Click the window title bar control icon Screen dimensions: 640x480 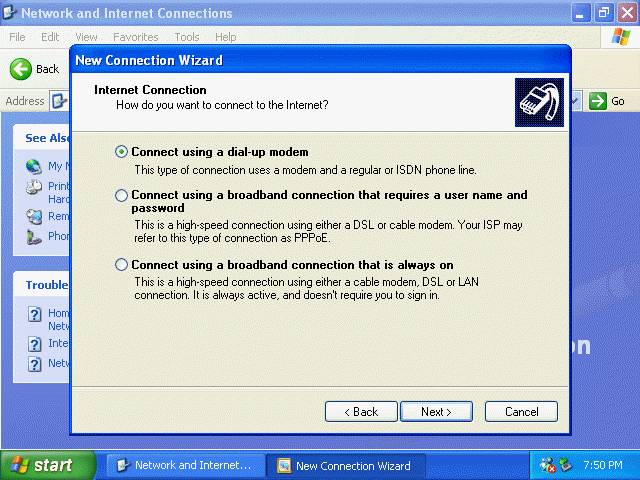9,13
